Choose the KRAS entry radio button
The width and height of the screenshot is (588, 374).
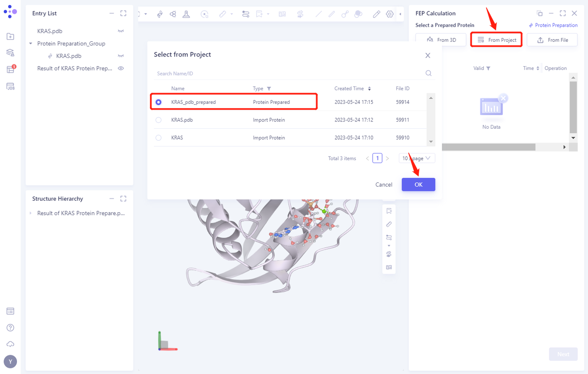click(x=158, y=137)
